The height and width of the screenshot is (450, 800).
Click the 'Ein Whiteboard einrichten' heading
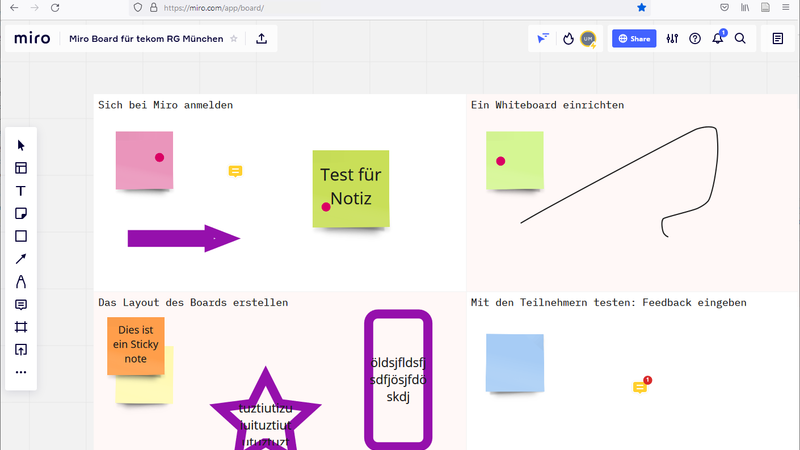547,105
